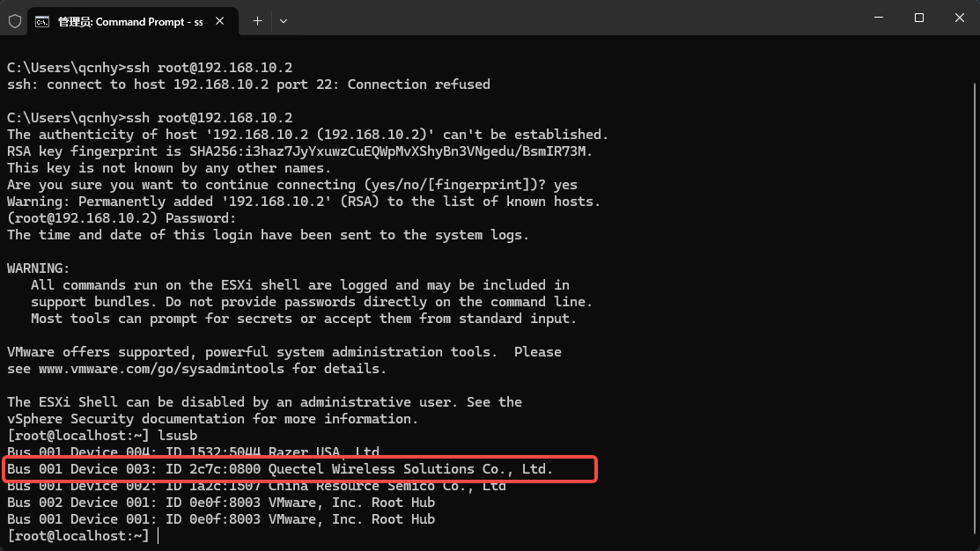Click the highlighted Quectel Wireless Solutions line

280,469
